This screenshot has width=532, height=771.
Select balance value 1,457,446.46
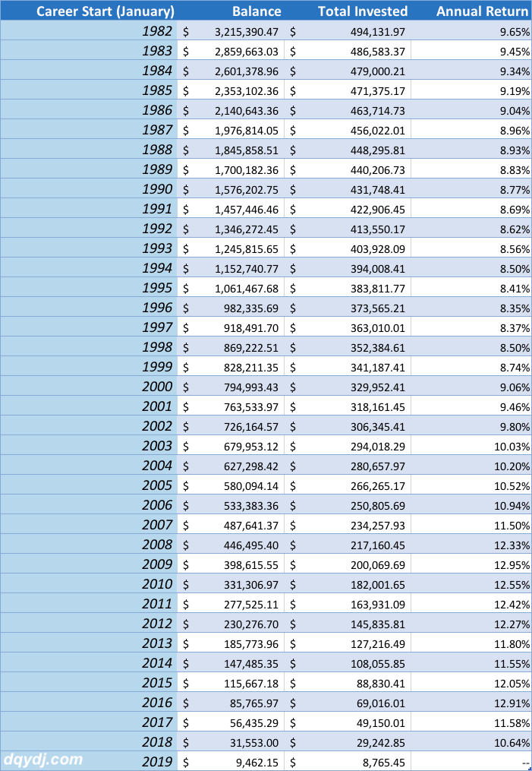tap(231, 208)
